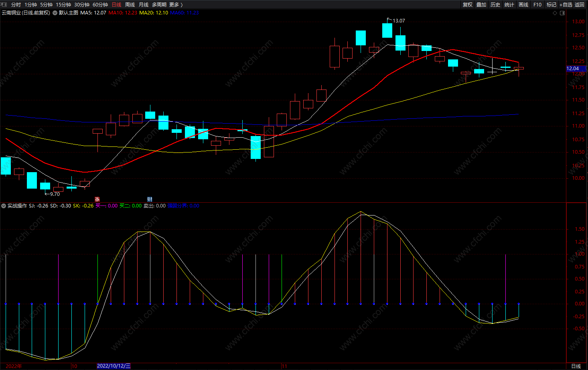
Task: Open the 画线 drawing tools
Action: coord(523,5)
